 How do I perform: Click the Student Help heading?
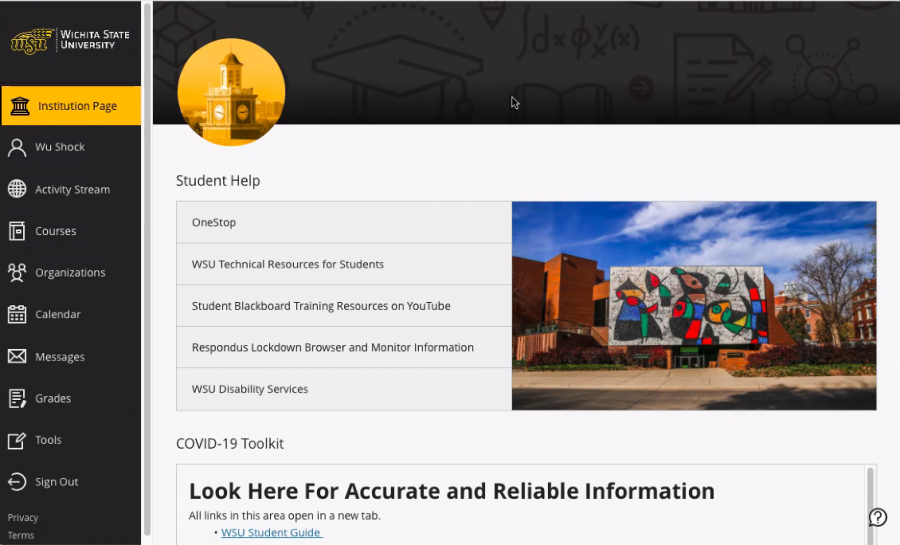(x=218, y=181)
